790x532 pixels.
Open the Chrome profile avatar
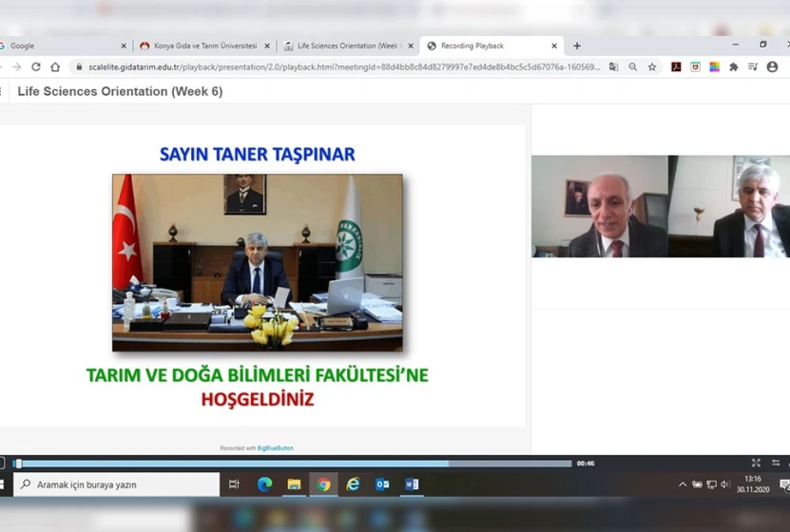772,67
